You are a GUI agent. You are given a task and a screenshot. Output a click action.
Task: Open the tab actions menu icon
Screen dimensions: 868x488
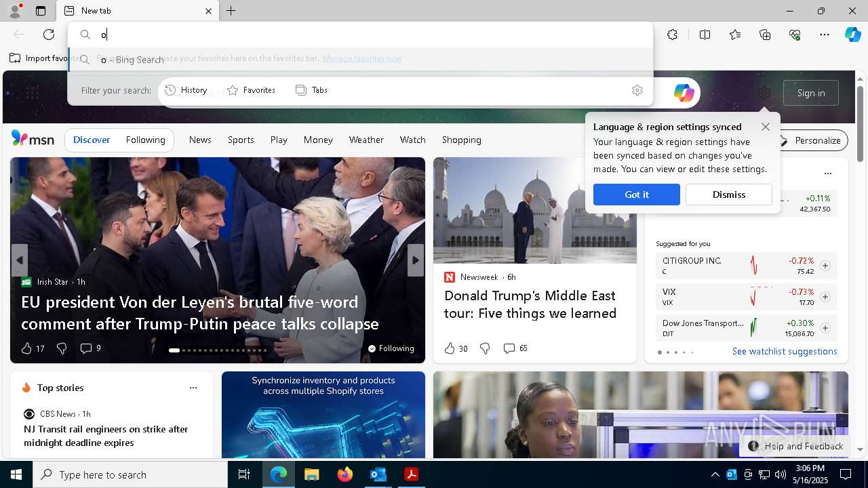(41, 11)
